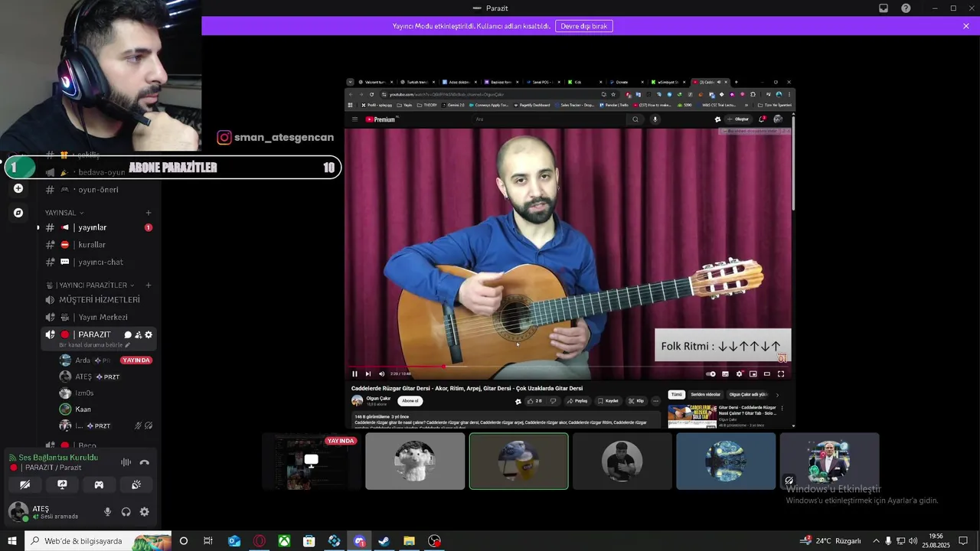Select the Seriden videolar chip
Viewport: 980px width, 551px height.
(x=705, y=395)
